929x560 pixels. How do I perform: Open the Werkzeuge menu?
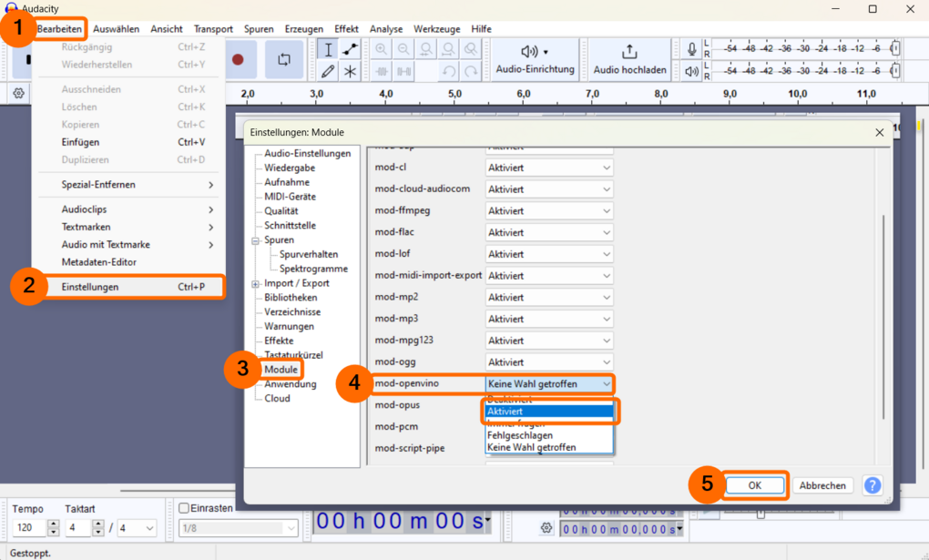[x=436, y=29]
